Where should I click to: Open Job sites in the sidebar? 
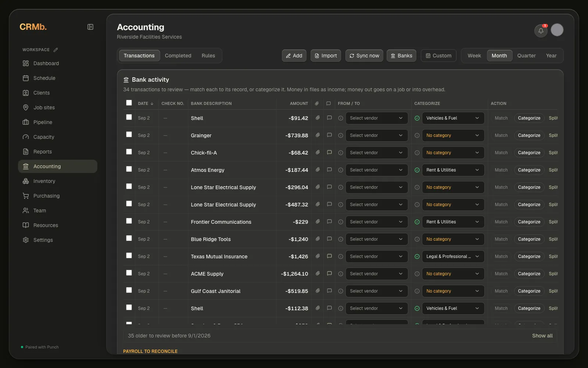58,107
